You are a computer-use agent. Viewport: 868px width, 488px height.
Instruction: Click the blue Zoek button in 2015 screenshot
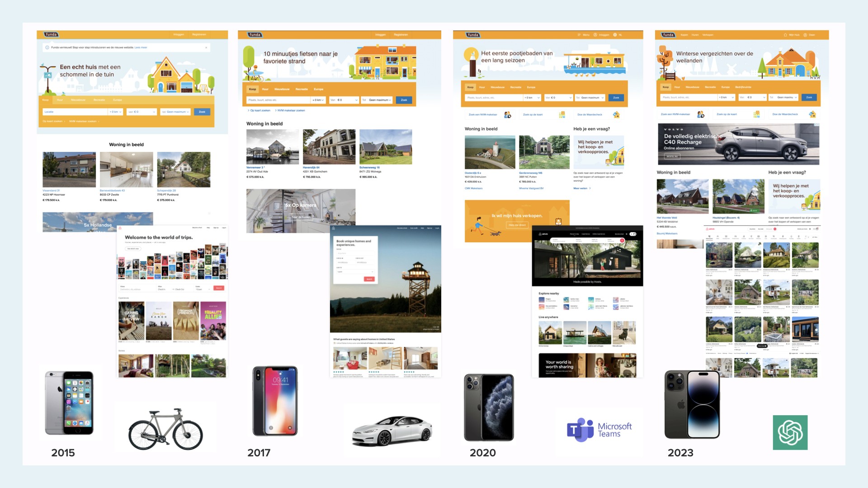[x=202, y=112]
